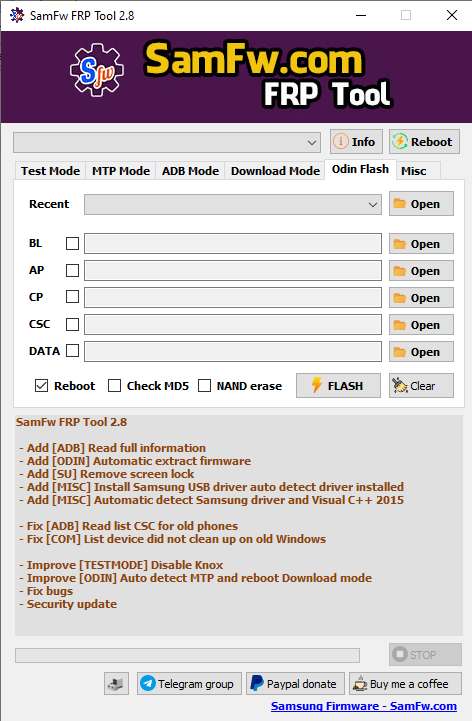Click the 'Security update' log line
This screenshot has height=721, width=472.
pyautogui.click(x=68, y=604)
